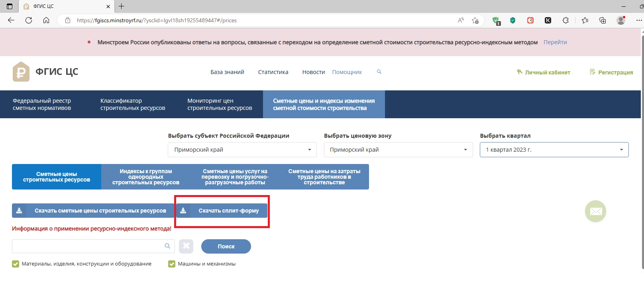This screenshot has height=289, width=644.
Task: Clear search with the X icon
Action: click(x=186, y=246)
